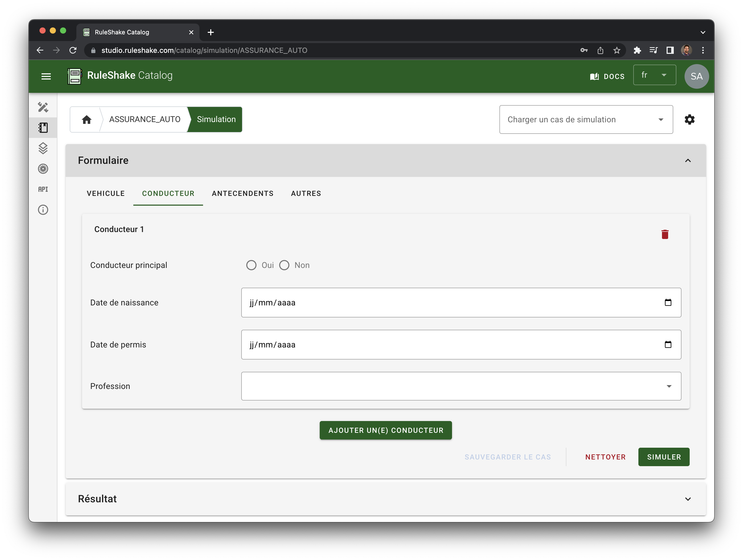Switch to the VEHICULE tab
This screenshot has height=560, width=743.
tap(106, 194)
